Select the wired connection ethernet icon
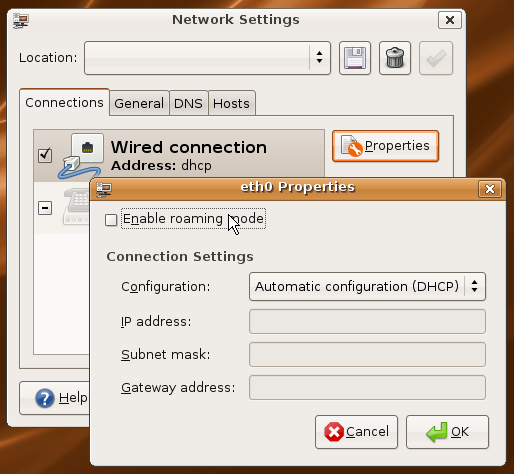The image size is (514, 474). tap(81, 156)
